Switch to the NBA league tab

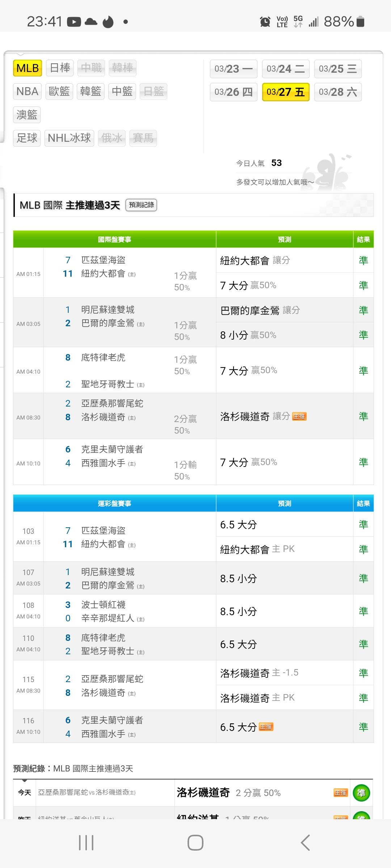(28, 91)
